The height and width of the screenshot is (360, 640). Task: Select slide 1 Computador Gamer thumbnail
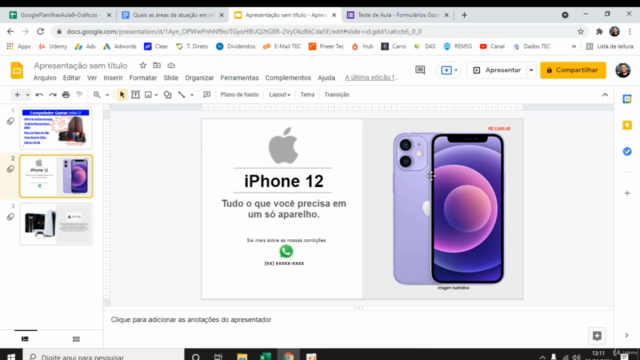coord(56,128)
